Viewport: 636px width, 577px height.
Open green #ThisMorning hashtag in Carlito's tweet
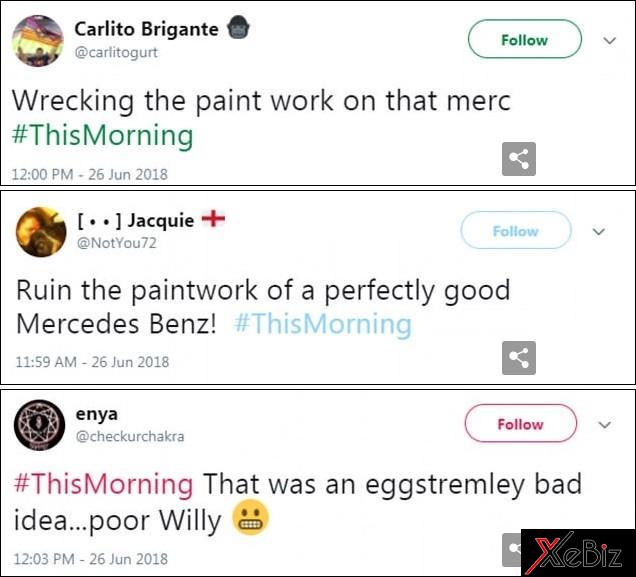[103, 135]
